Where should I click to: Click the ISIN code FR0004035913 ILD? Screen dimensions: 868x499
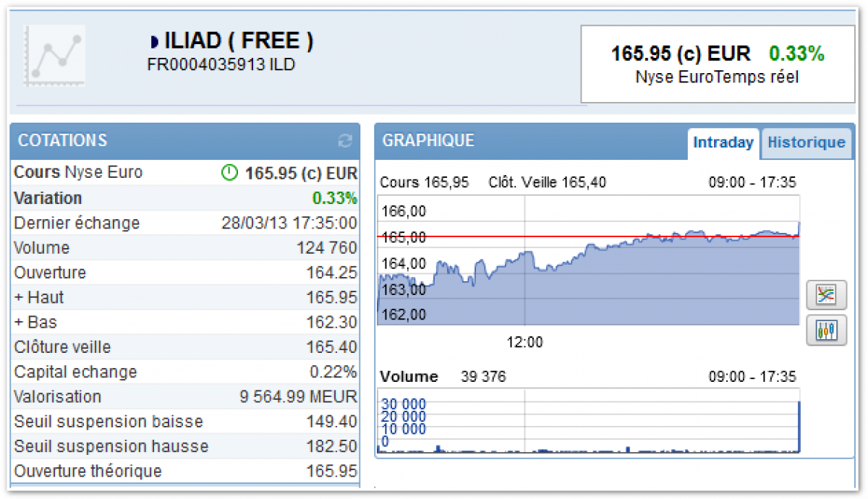coord(221,65)
